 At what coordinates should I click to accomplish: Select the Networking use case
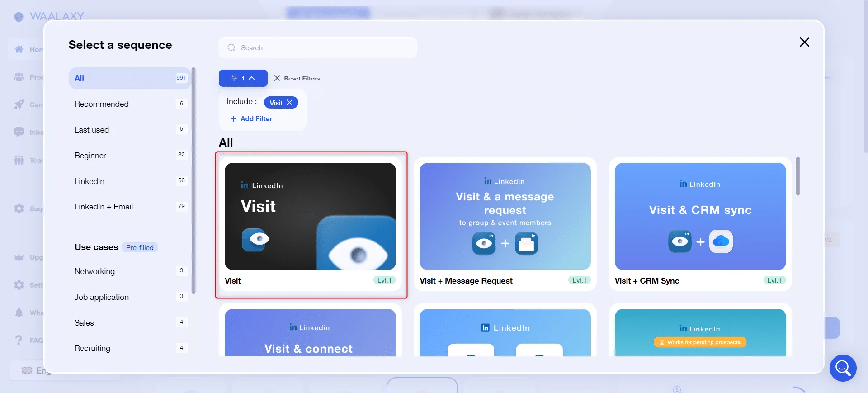click(130, 271)
